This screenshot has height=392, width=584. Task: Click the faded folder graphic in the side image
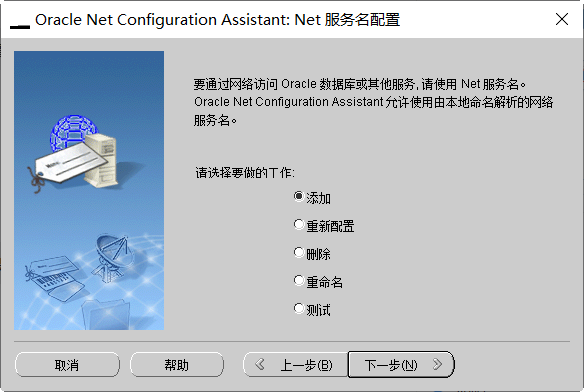[x=105, y=314]
